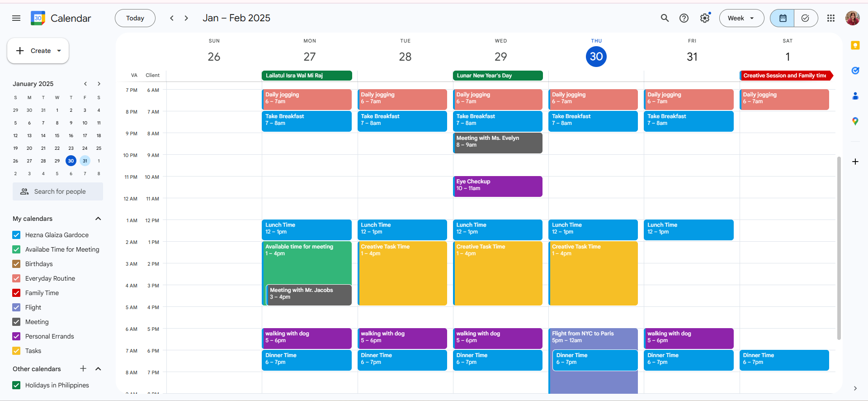This screenshot has height=401, width=868.
Task: Open the Settings gear menu
Action: 705,18
